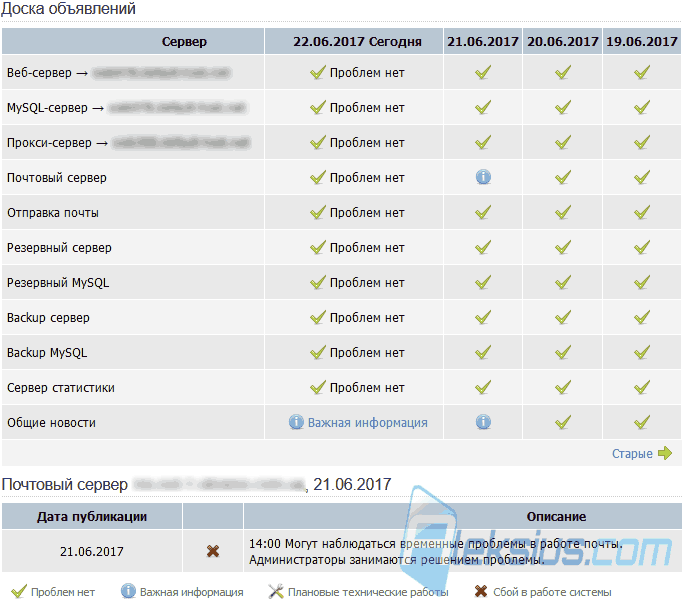Select the 22.06.2017 Сегодня column header
The image size is (682, 607).
click(x=357, y=42)
